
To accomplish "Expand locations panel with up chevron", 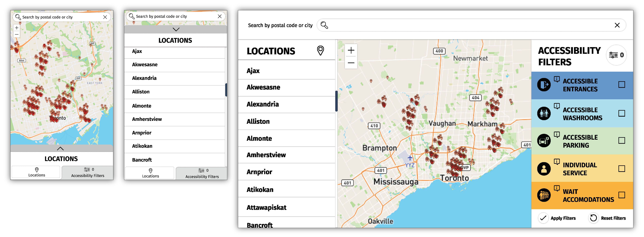I will (x=60, y=149).
